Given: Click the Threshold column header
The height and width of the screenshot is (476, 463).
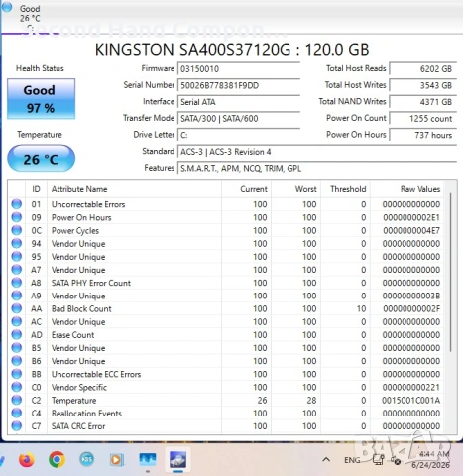Looking at the screenshot, I should [x=346, y=189].
